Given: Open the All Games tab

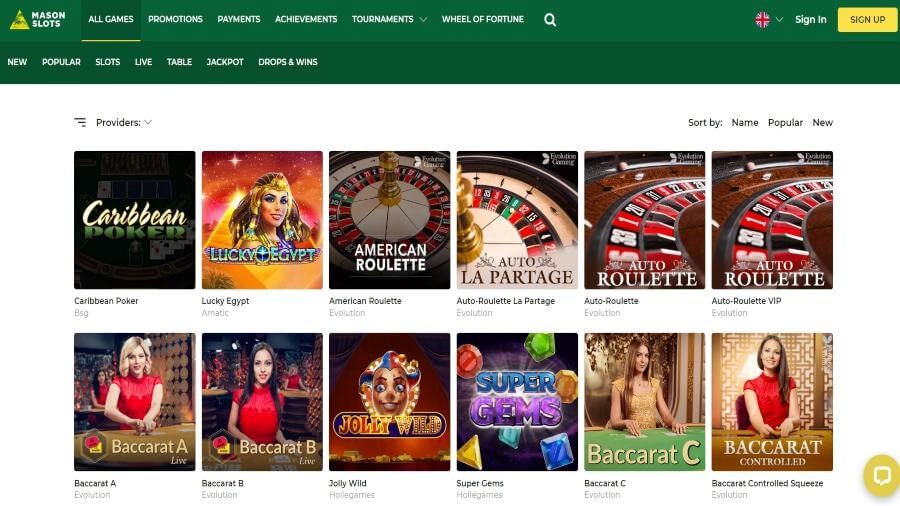Looking at the screenshot, I should (x=111, y=20).
